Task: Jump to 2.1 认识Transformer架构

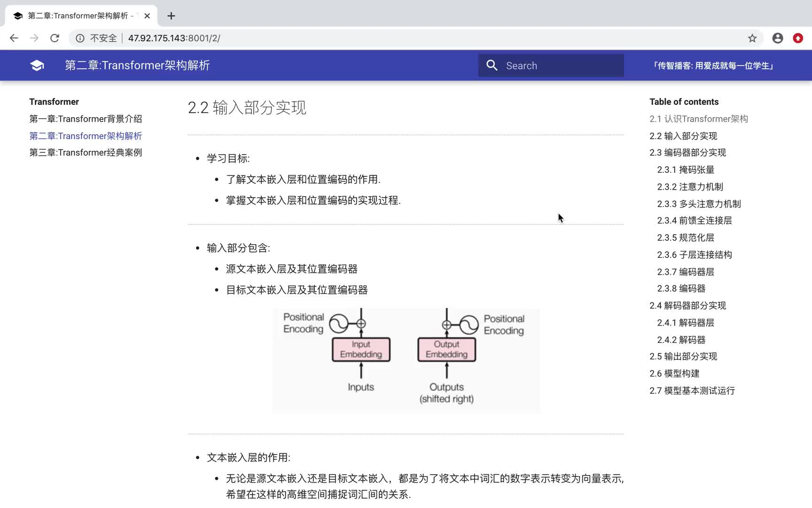Action: (699, 119)
